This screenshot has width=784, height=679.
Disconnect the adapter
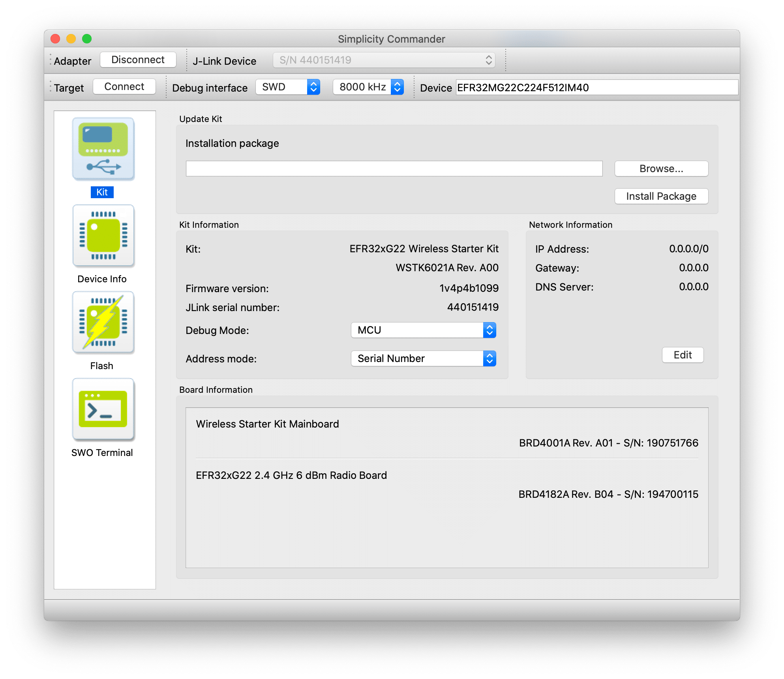137,59
